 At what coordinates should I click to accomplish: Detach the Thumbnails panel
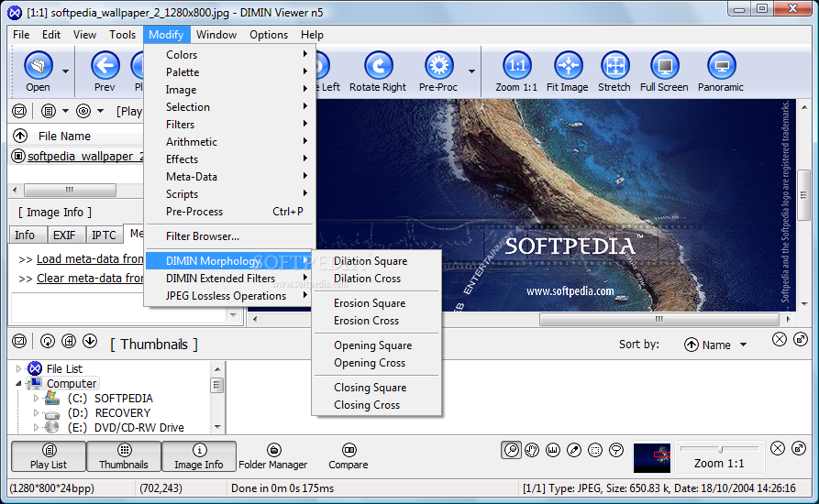(800, 340)
